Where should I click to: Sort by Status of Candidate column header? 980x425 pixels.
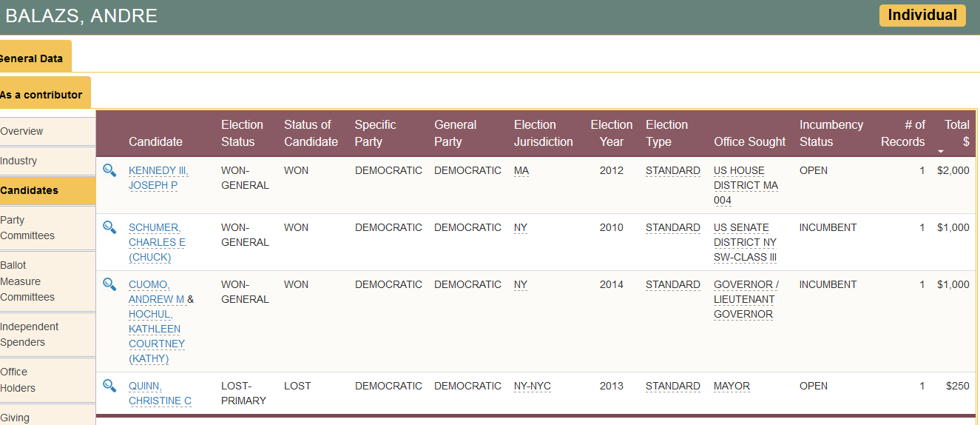[311, 133]
